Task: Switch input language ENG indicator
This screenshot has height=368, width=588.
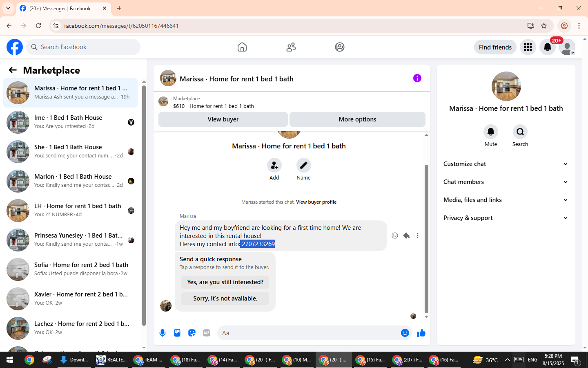Action: tap(532, 360)
